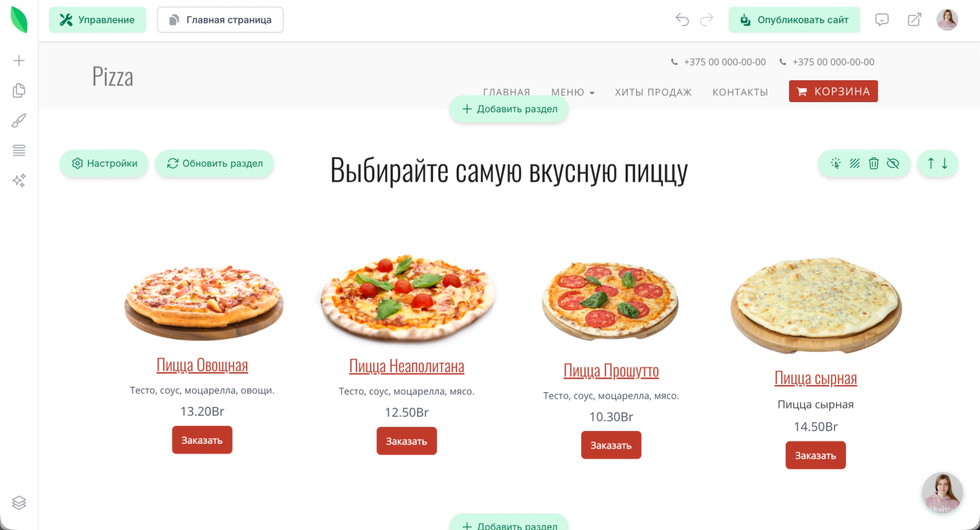The width and height of the screenshot is (980, 530).
Task: Open the external preview icon in top bar
Action: pyautogui.click(x=914, y=20)
